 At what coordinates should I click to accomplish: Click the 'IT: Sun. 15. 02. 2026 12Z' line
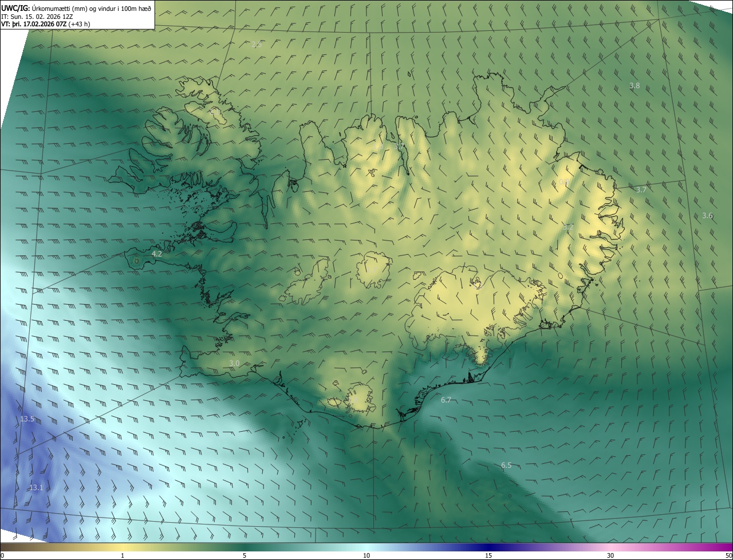(37, 17)
